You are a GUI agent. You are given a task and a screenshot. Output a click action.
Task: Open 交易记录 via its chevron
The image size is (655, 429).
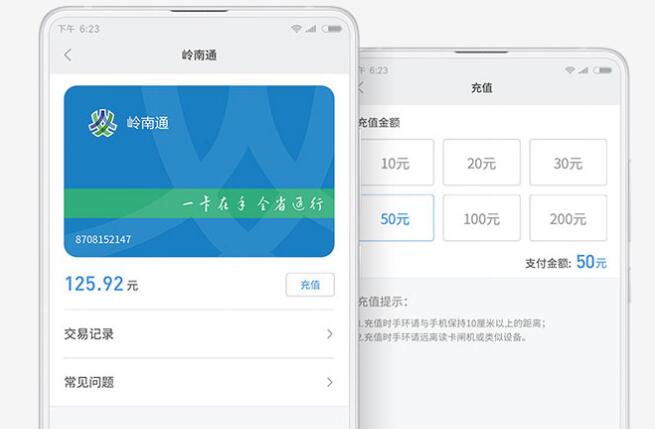tap(330, 334)
